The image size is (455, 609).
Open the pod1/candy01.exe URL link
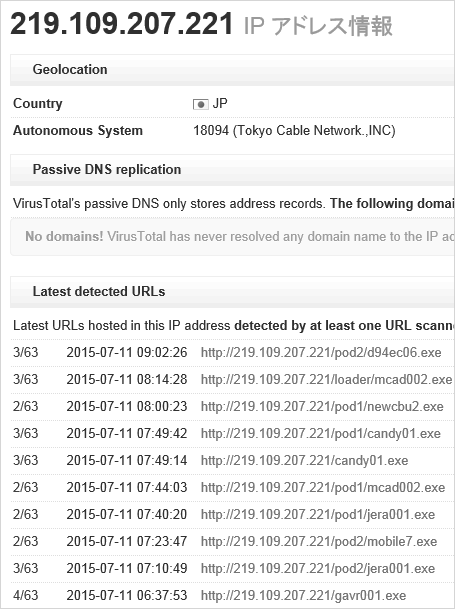(x=321, y=433)
